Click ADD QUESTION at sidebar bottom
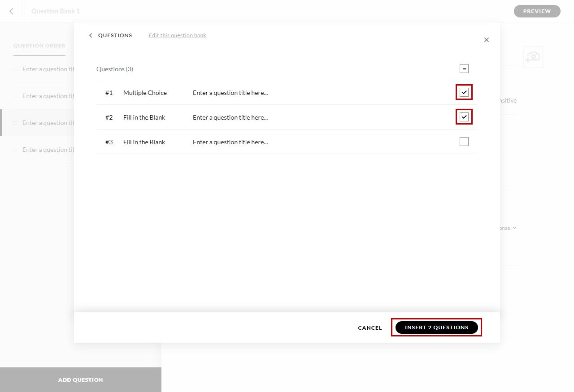Viewport: 574px width, 392px height. pos(81,380)
